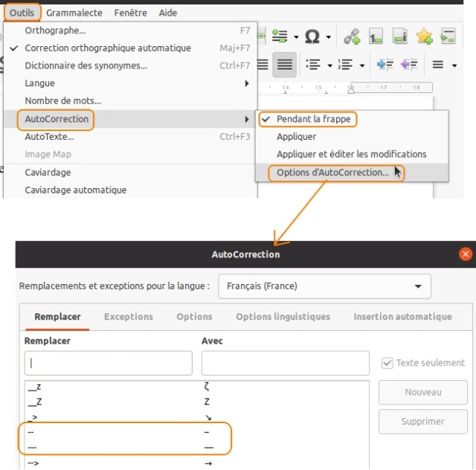
Task: Switch to the Options tab
Action: (x=194, y=317)
